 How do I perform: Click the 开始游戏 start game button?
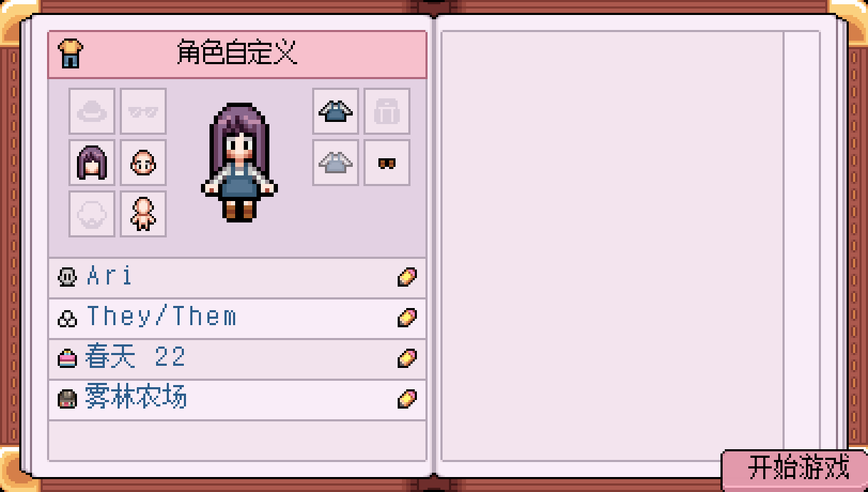(795, 470)
